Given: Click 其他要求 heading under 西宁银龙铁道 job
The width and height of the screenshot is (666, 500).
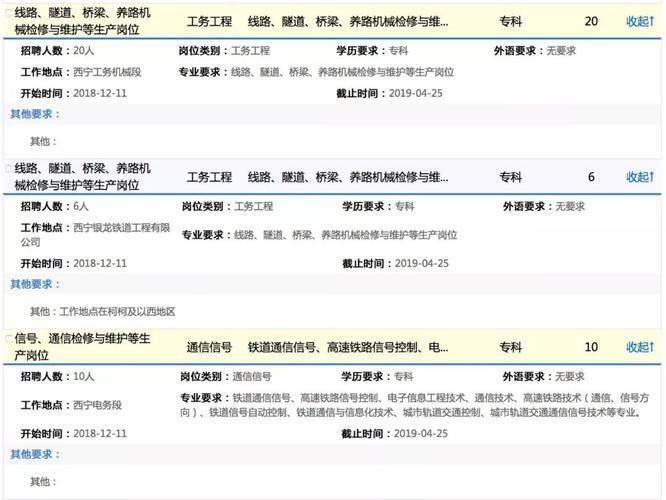Looking at the screenshot, I should point(35,284).
